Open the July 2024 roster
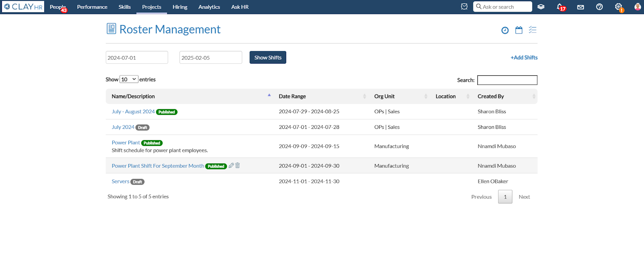Screen dimensions: 644x280 123,127
